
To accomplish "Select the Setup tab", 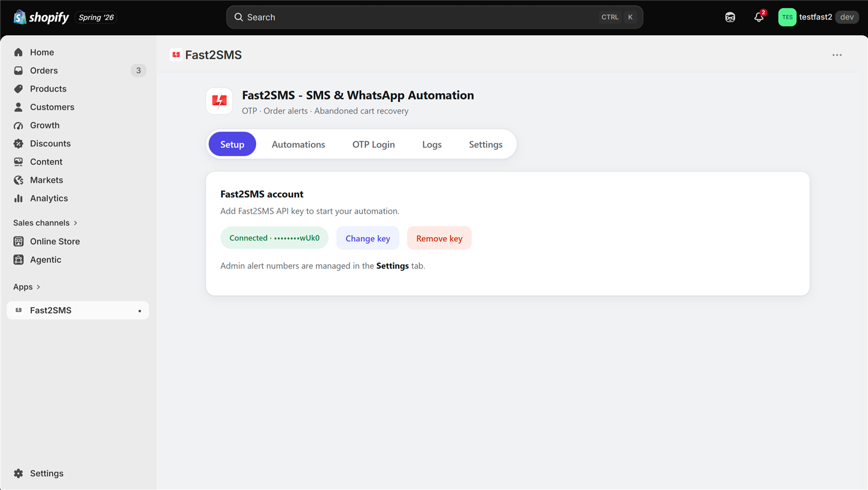I will (232, 144).
